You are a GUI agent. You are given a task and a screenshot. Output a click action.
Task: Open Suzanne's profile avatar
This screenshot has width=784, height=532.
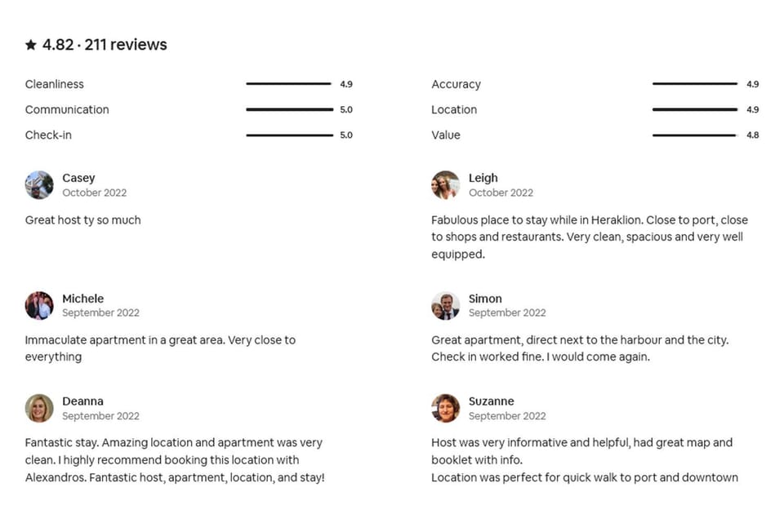tap(445, 408)
